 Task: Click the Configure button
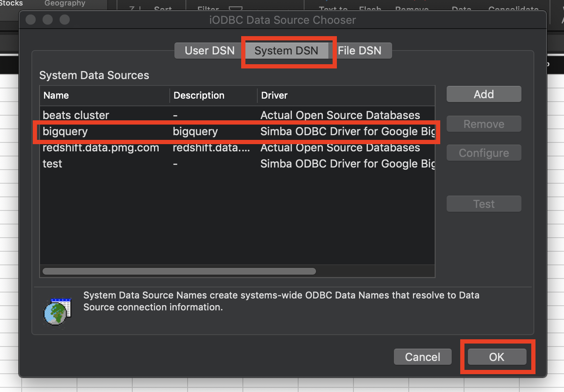[x=484, y=153]
